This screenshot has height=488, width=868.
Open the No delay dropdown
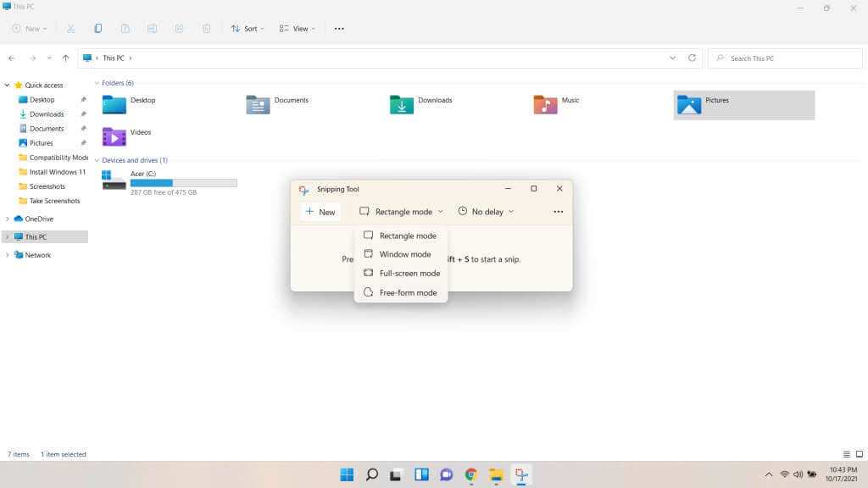pos(486,212)
